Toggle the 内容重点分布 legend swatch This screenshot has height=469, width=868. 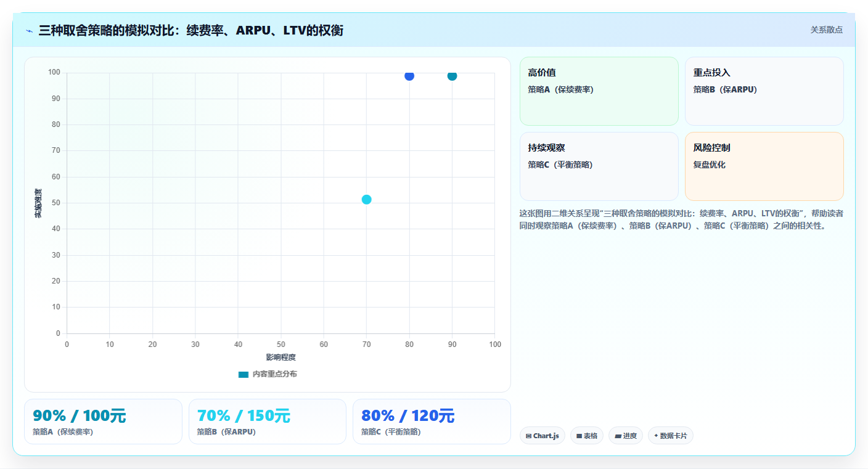tap(244, 374)
